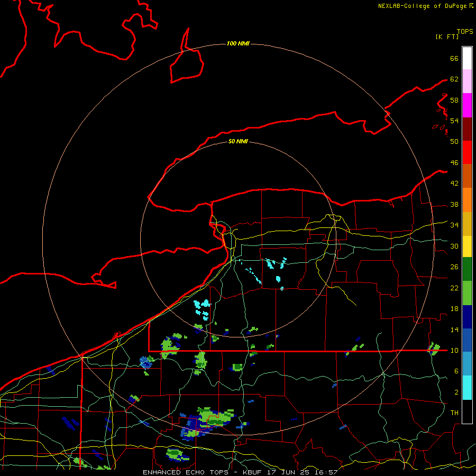Image resolution: width=476 pixels, height=476 pixels.
Task: Click the TH legend label
Action: pos(454,413)
